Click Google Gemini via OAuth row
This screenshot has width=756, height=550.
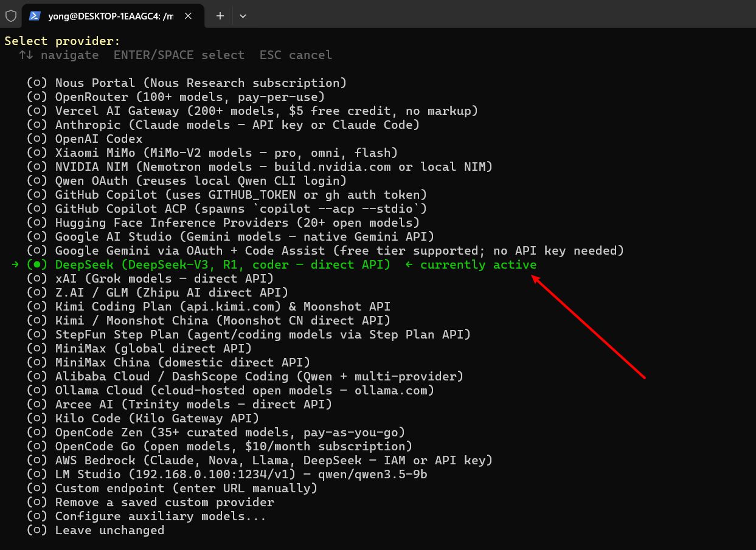tap(325, 250)
